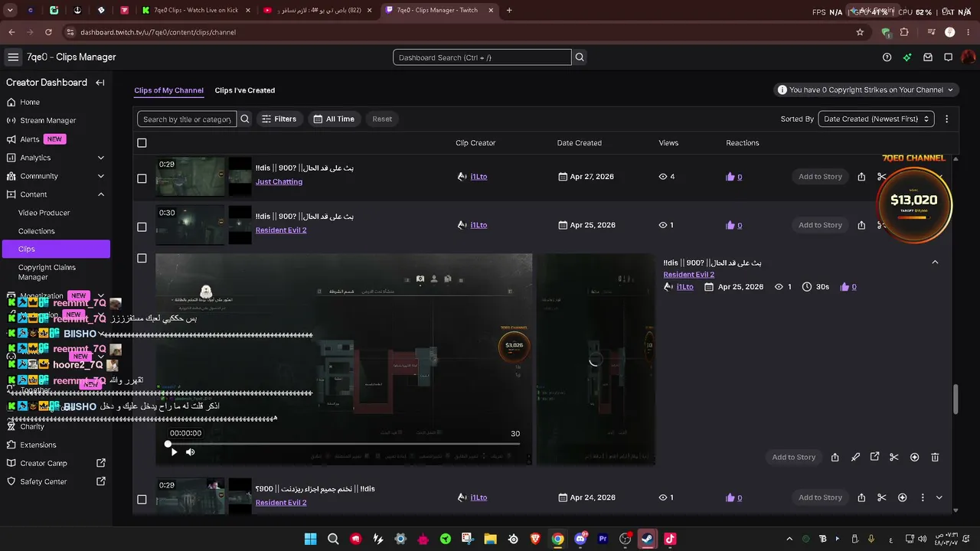This screenshot has height=551, width=980.
Task: Check the expanded clip's checkbox
Action: [142, 259]
